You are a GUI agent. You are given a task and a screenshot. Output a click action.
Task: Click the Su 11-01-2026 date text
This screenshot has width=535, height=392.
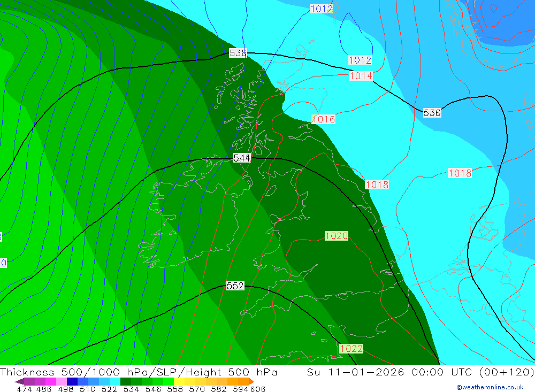(355, 372)
